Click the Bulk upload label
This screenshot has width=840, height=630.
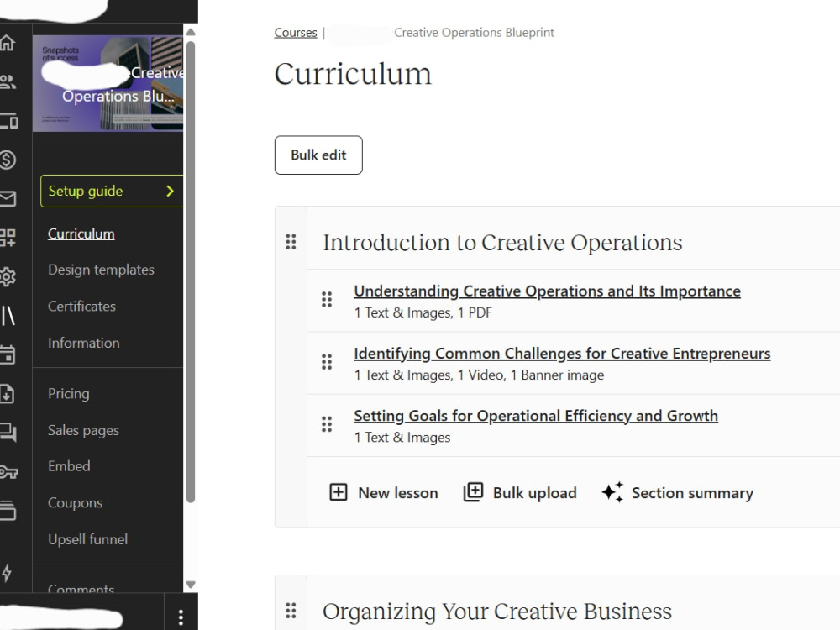[x=534, y=493]
